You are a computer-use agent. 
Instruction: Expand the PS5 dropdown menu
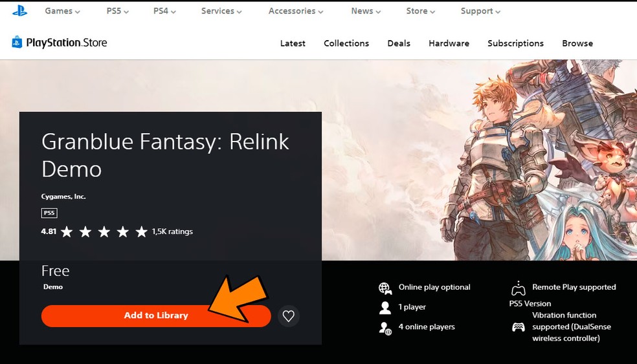[x=117, y=11]
